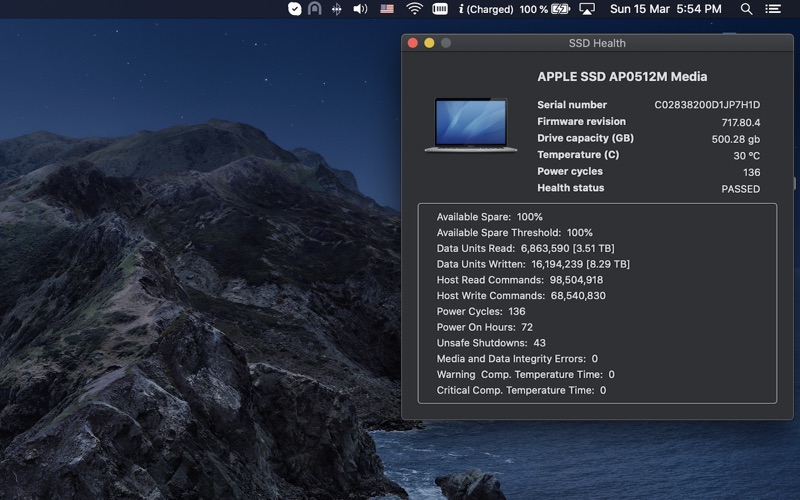Click the Host Read Commands line
The image size is (800, 500).
click(519, 280)
